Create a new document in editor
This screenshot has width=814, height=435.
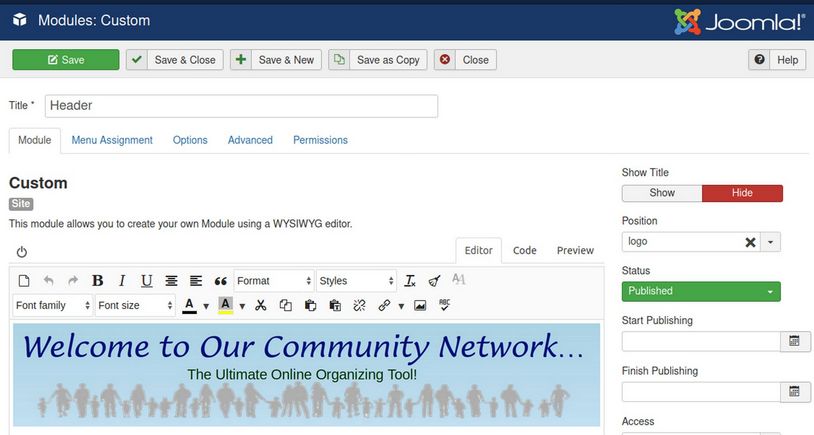pos(24,281)
